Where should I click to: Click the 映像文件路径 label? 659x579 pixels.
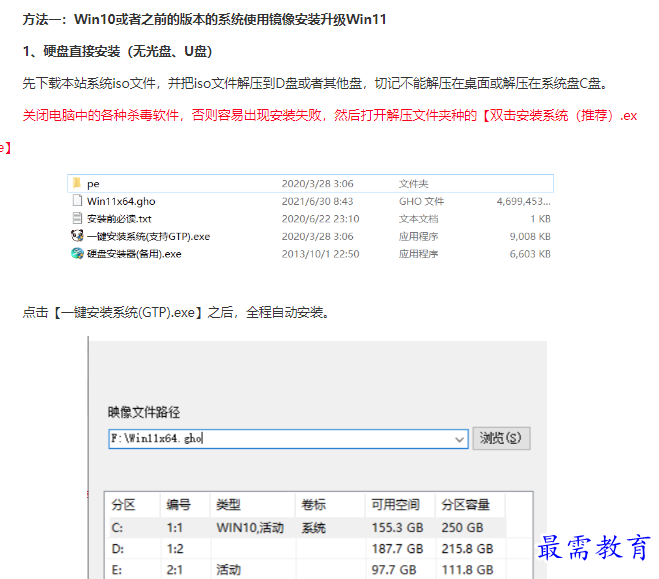point(144,412)
